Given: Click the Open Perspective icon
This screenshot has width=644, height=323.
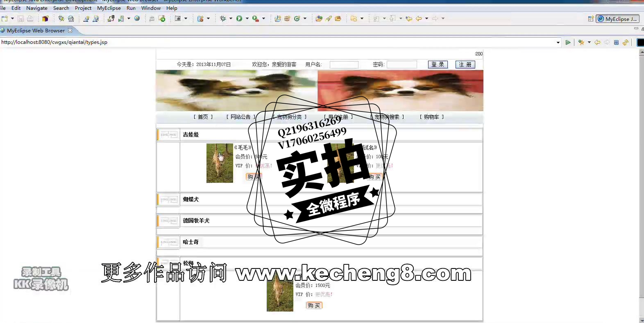Looking at the screenshot, I should tap(591, 19).
